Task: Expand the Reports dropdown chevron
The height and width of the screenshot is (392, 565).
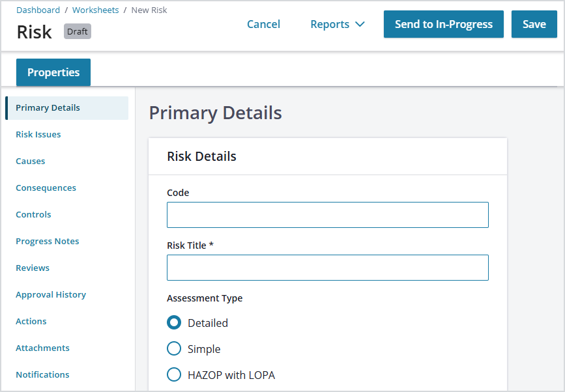Action: 360,24
